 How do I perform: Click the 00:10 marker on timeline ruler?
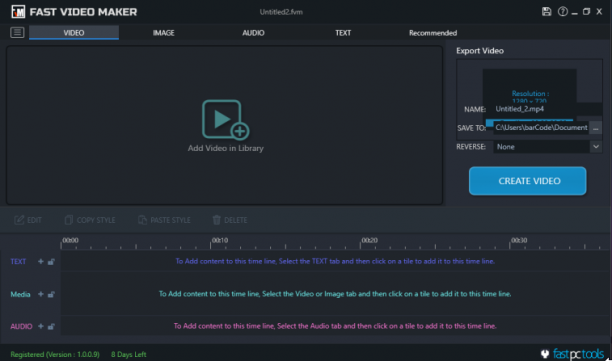(220, 240)
